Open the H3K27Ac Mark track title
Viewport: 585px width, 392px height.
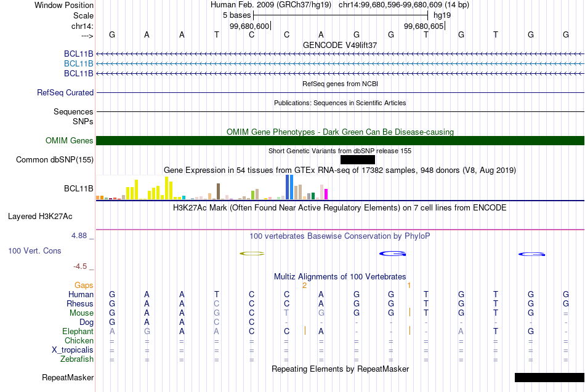(x=339, y=208)
